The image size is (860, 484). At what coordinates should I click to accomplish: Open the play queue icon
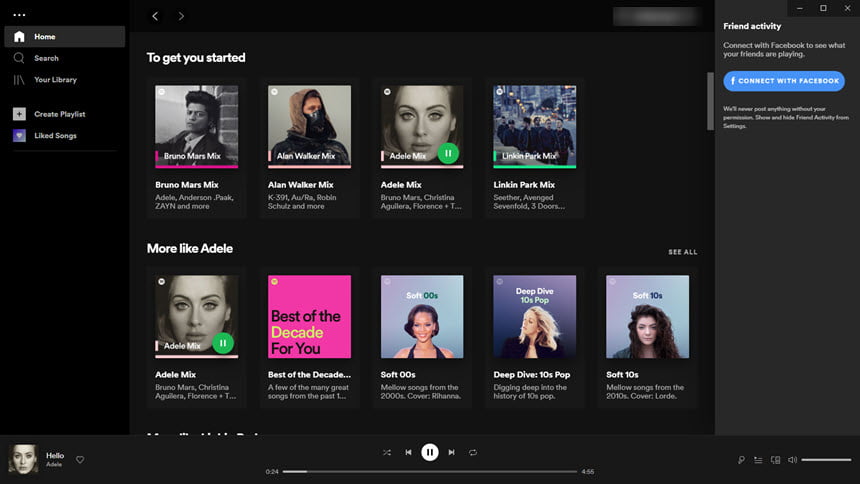[758, 460]
